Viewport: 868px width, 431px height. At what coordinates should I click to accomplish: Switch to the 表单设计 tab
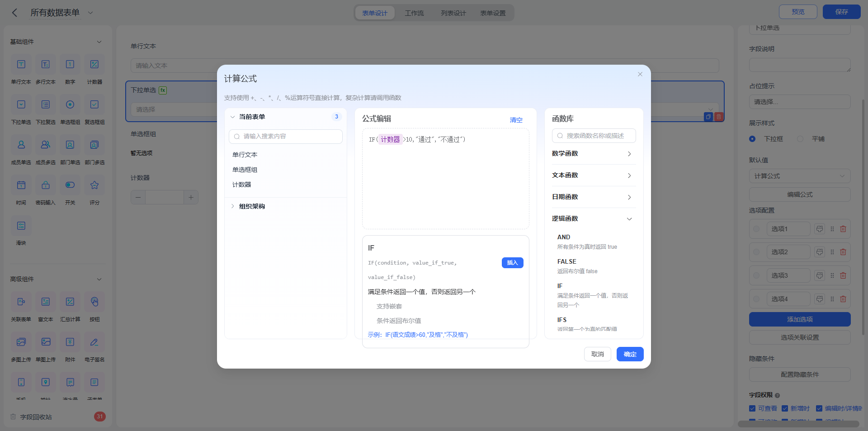coord(375,13)
